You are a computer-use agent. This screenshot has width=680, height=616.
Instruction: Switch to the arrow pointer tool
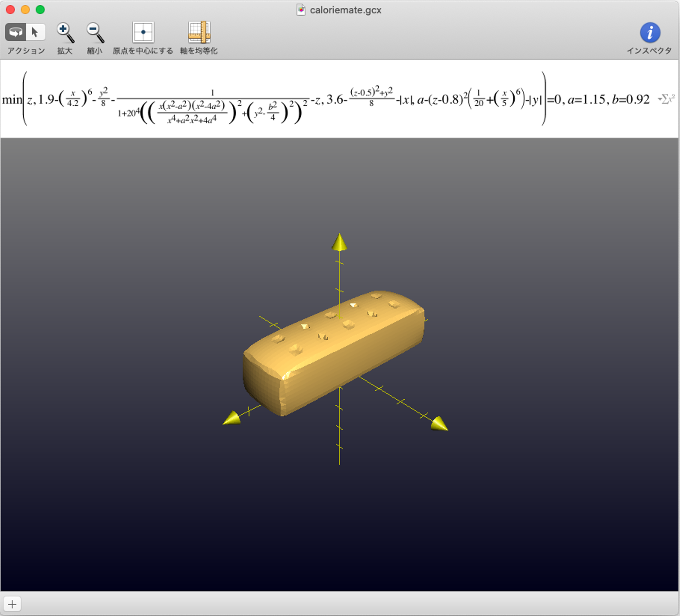(35, 32)
